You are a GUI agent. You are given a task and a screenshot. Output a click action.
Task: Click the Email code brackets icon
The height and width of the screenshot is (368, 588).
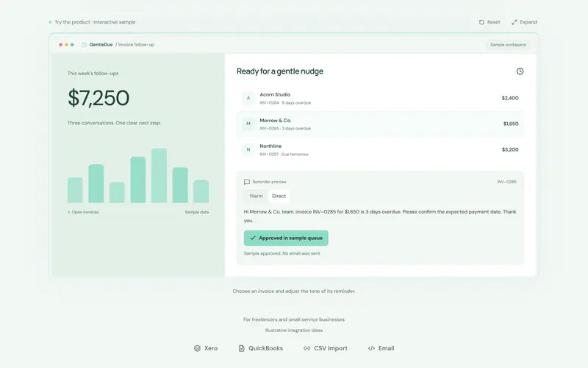(371, 348)
